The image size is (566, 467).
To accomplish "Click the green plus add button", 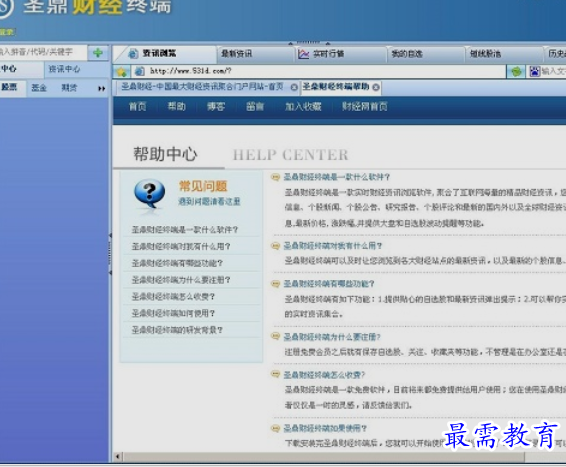I will point(98,53).
